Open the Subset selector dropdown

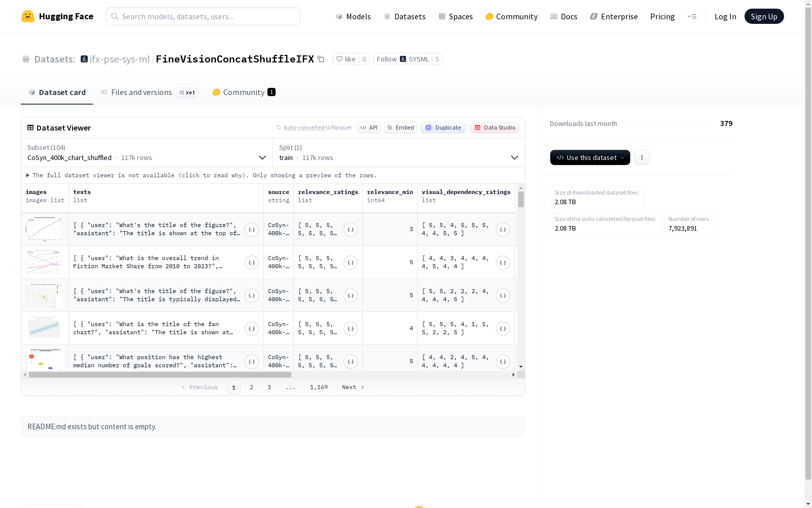tap(147, 152)
